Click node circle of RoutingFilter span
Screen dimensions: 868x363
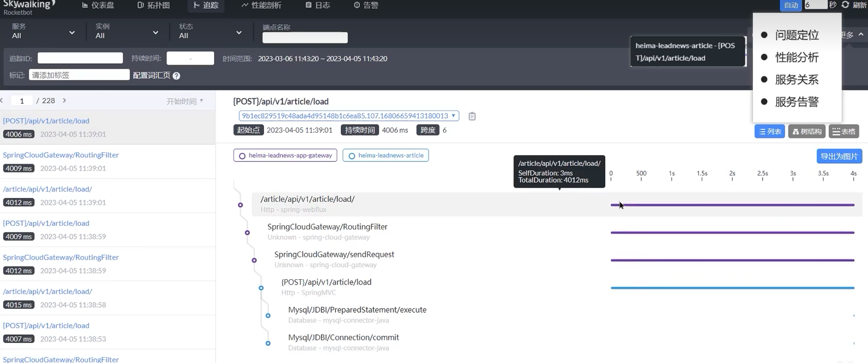[x=247, y=233]
